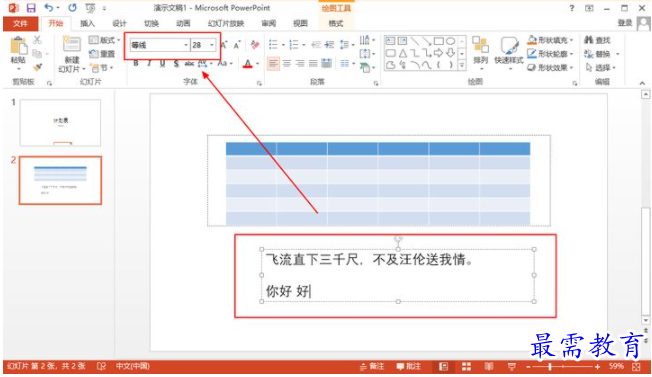Toggle Underline formatting
The width and height of the screenshot is (652, 377).
[x=162, y=63]
